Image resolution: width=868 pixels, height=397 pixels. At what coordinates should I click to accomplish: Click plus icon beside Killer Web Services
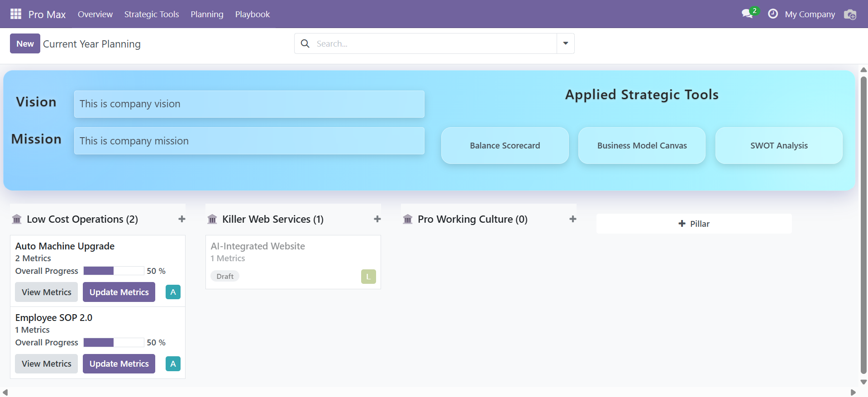point(377,219)
